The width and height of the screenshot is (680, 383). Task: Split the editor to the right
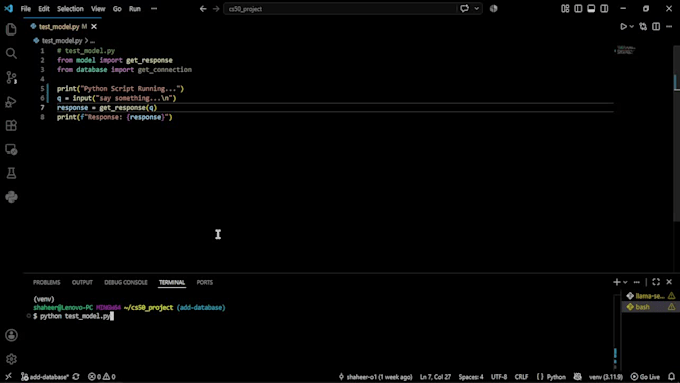pos(656,27)
